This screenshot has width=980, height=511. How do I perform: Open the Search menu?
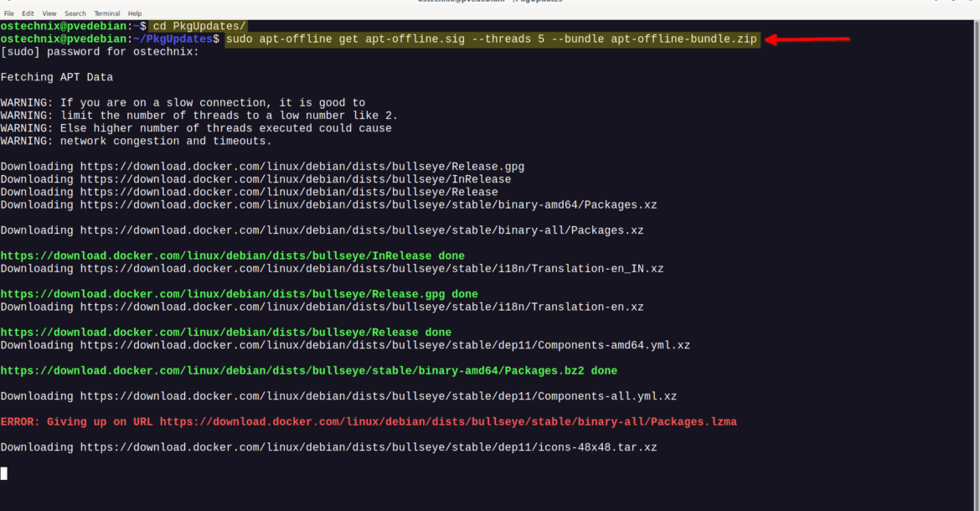(x=75, y=13)
